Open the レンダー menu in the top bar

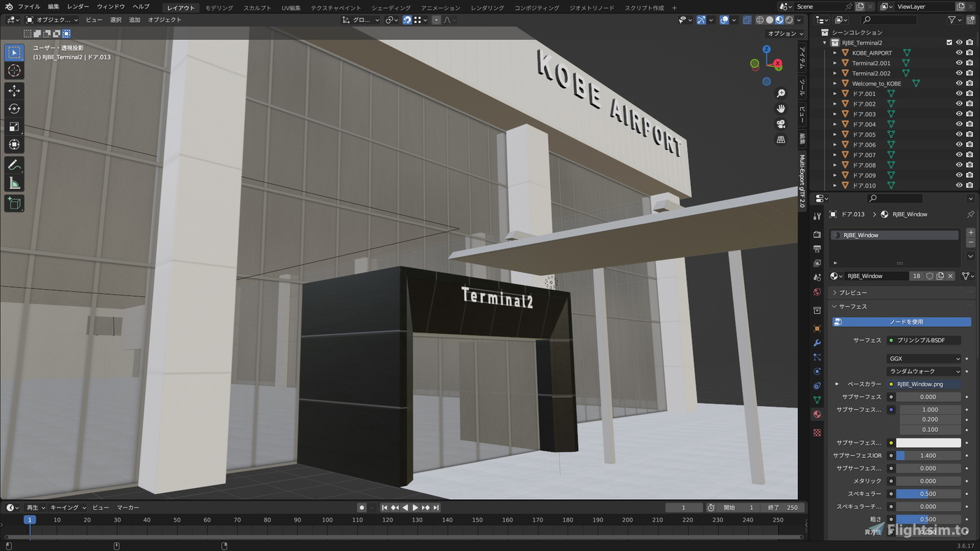(x=76, y=6)
